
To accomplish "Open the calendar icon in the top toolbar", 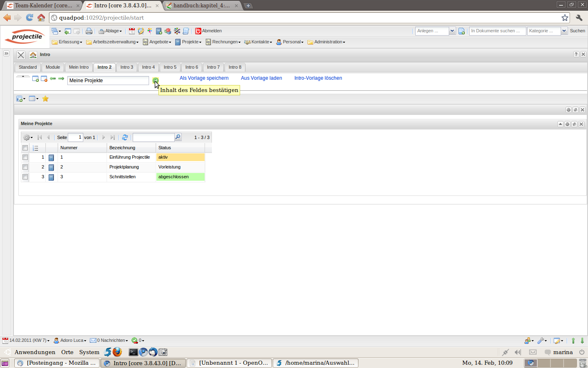I will pos(132,31).
